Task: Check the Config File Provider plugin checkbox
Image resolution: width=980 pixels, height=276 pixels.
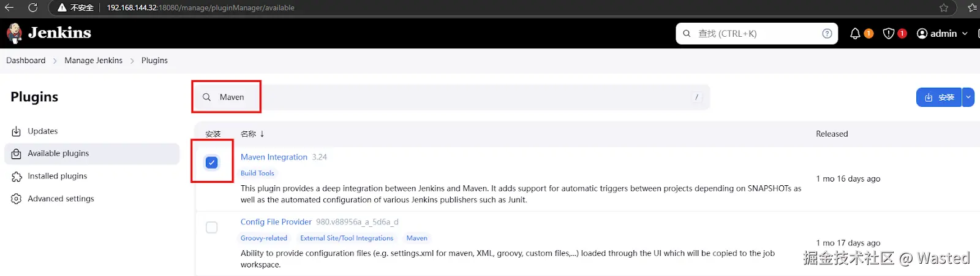Action: [x=211, y=228]
